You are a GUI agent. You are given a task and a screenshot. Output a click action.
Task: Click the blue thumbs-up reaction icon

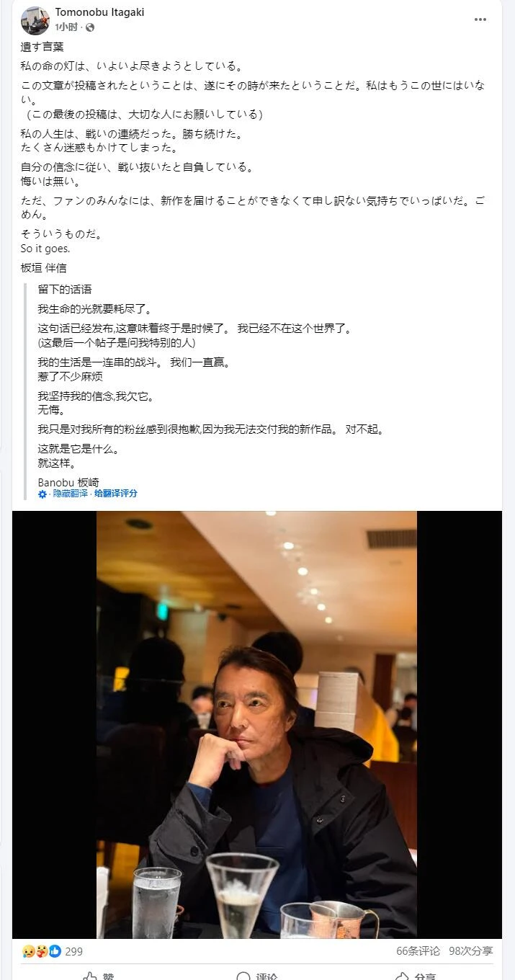pyautogui.click(x=55, y=951)
